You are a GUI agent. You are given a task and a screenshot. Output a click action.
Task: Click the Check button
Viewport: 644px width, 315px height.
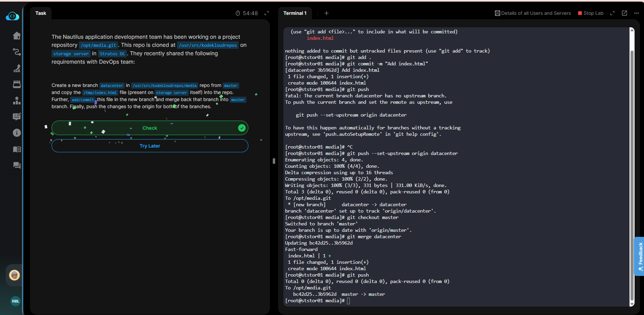150,128
